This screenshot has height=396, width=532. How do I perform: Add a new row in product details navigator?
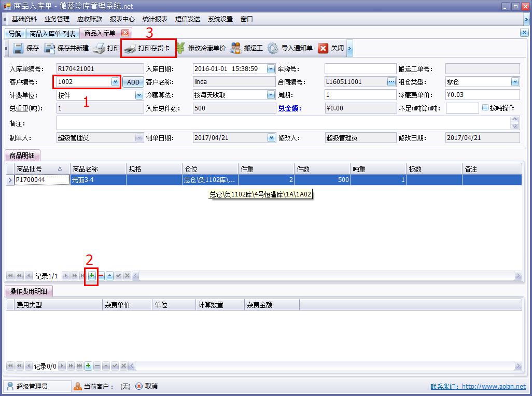[x=92, y=276]
